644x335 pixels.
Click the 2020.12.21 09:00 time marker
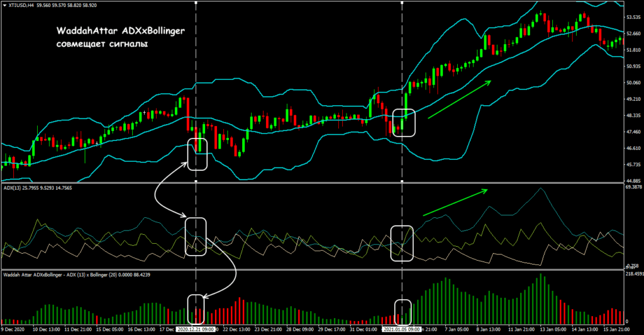[196, 329]
